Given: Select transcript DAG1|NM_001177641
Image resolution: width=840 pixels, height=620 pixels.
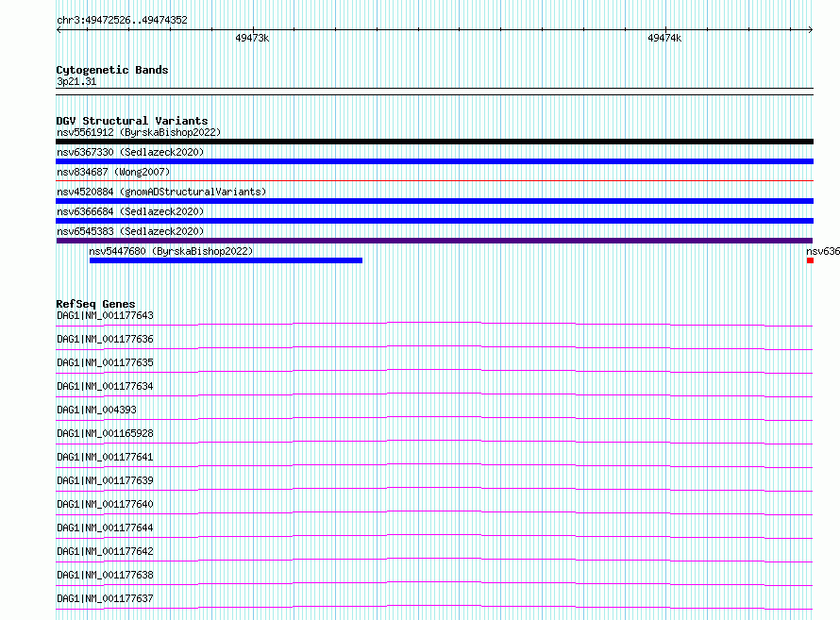Looking at the screenshot, I should tap(105, 457).
